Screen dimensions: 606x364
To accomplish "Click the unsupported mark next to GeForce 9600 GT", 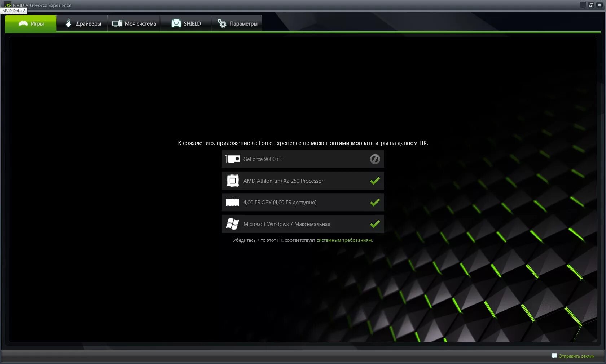I will point(375,159).
